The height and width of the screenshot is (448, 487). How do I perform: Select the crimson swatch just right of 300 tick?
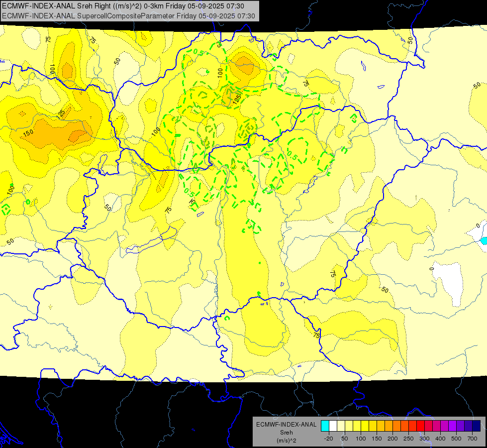pos(429,426)
